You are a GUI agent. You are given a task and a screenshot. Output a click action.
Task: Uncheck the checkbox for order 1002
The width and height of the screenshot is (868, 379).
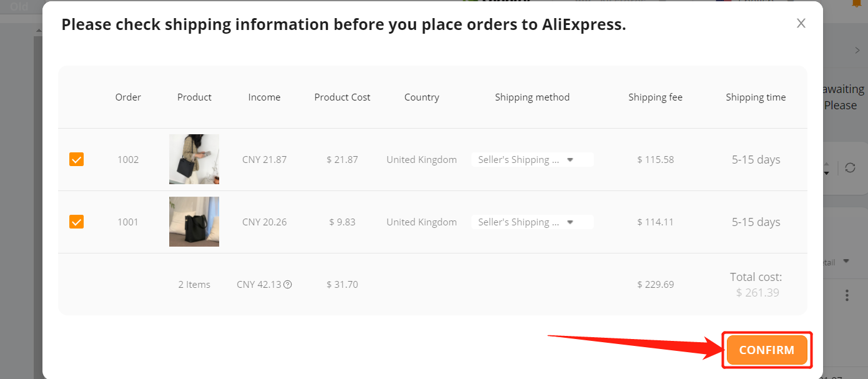(x=76, y=159)
